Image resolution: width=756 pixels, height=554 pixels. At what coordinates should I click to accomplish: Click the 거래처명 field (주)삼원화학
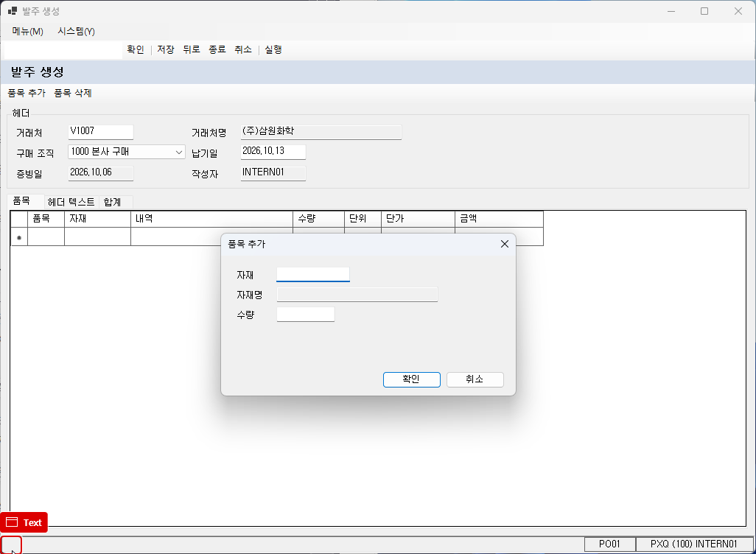(x=321, y=132)
